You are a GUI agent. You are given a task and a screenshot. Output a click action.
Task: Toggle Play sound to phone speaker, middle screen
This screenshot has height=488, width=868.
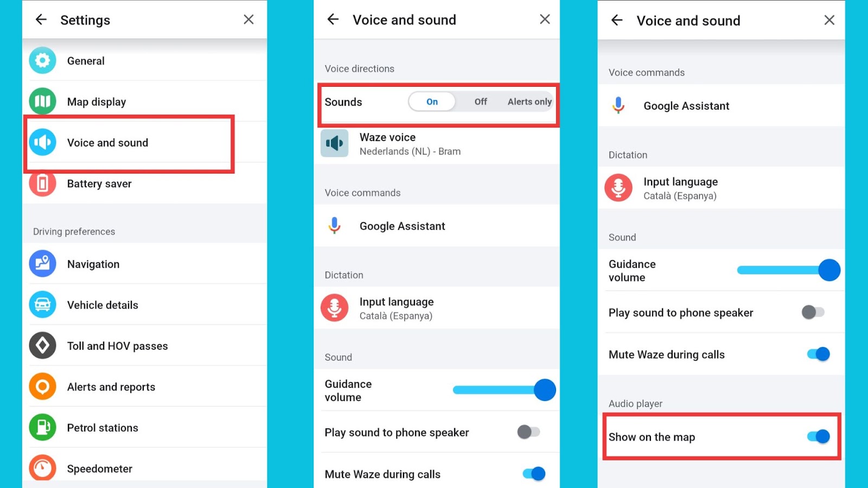[528, 432]
